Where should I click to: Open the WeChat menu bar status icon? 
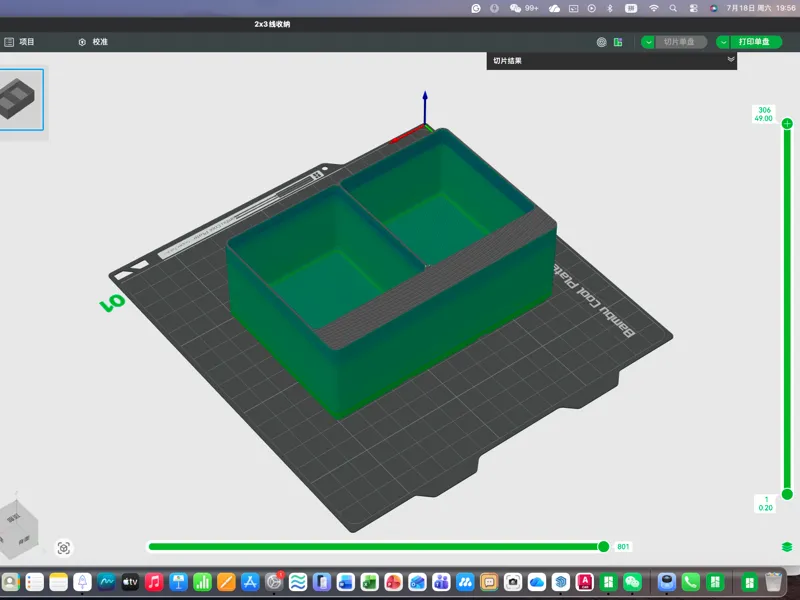515,8
